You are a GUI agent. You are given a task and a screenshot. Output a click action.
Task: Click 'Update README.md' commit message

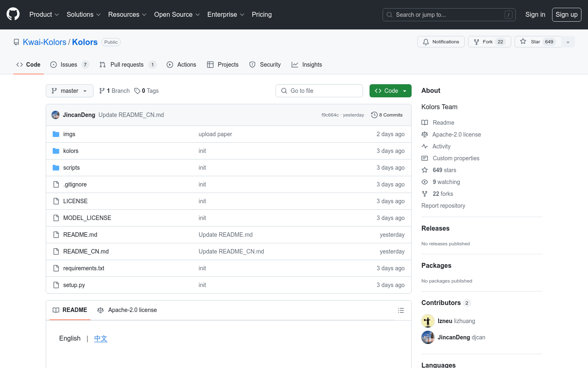pos(225,235)
